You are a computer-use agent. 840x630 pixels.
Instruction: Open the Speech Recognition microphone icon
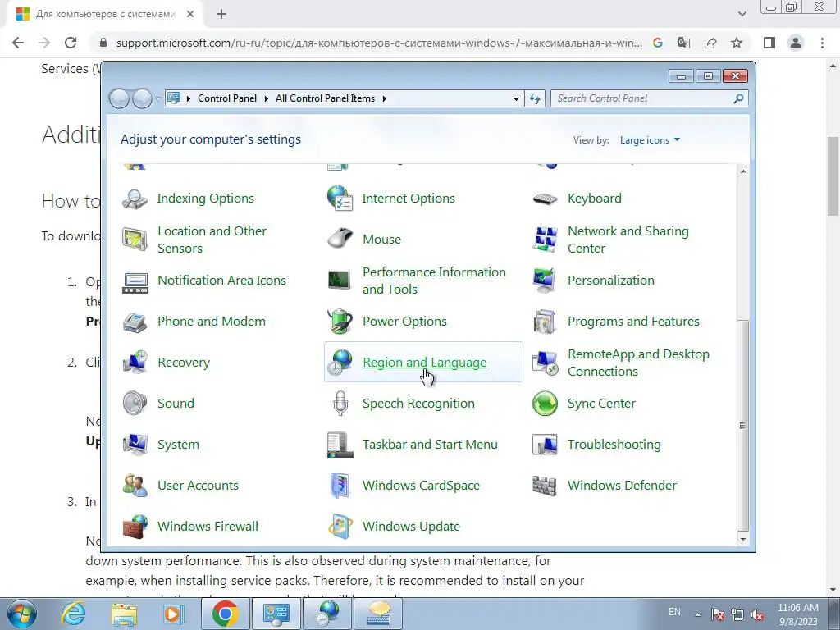[340, 404]
